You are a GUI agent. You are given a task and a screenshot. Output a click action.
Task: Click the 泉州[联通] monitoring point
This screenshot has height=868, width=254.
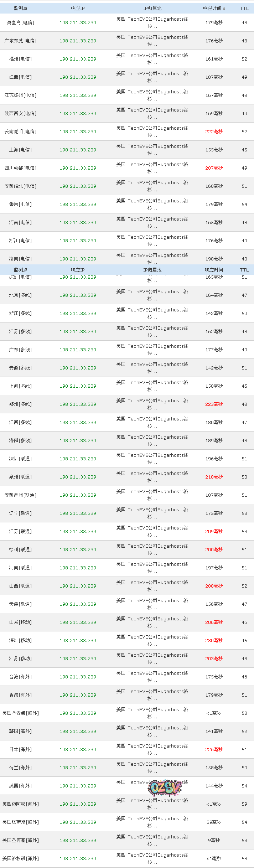20,477
